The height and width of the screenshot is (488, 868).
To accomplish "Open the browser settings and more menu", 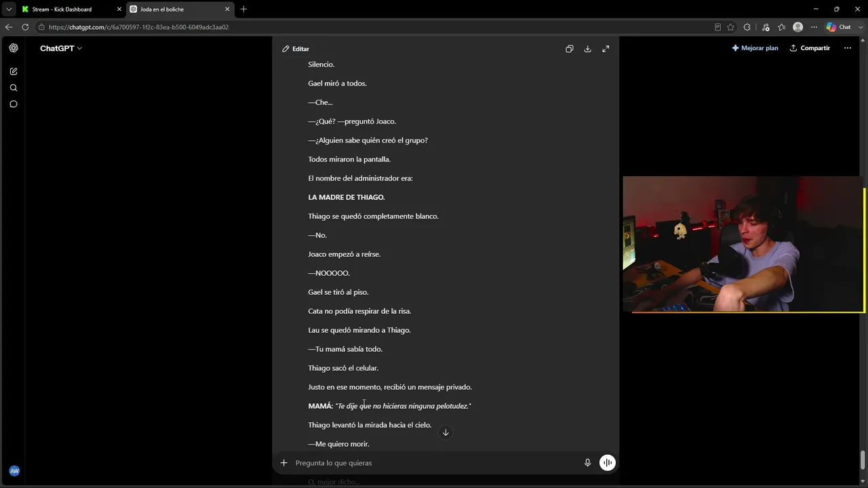I will click(x=814, y=27).
